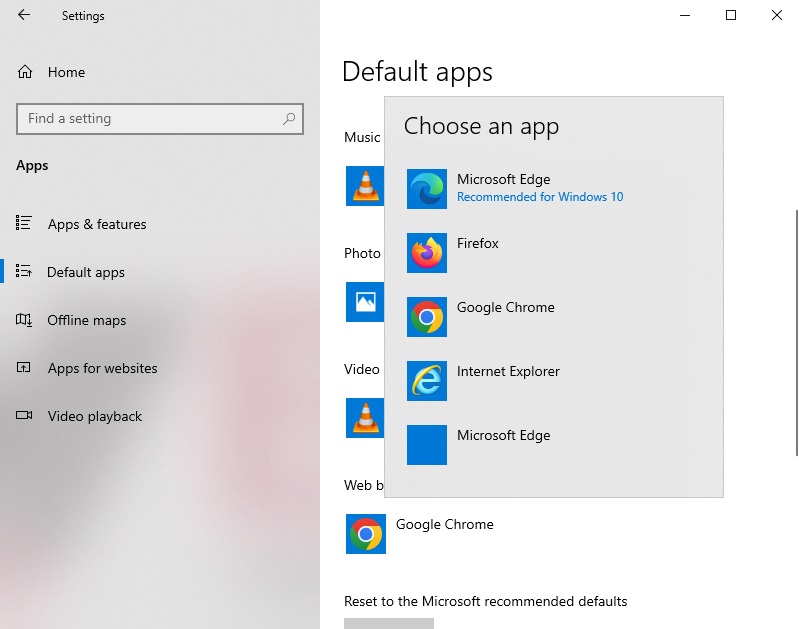
Task: Click Chrome icon under Web browser
Action: [x=366, y=534]
